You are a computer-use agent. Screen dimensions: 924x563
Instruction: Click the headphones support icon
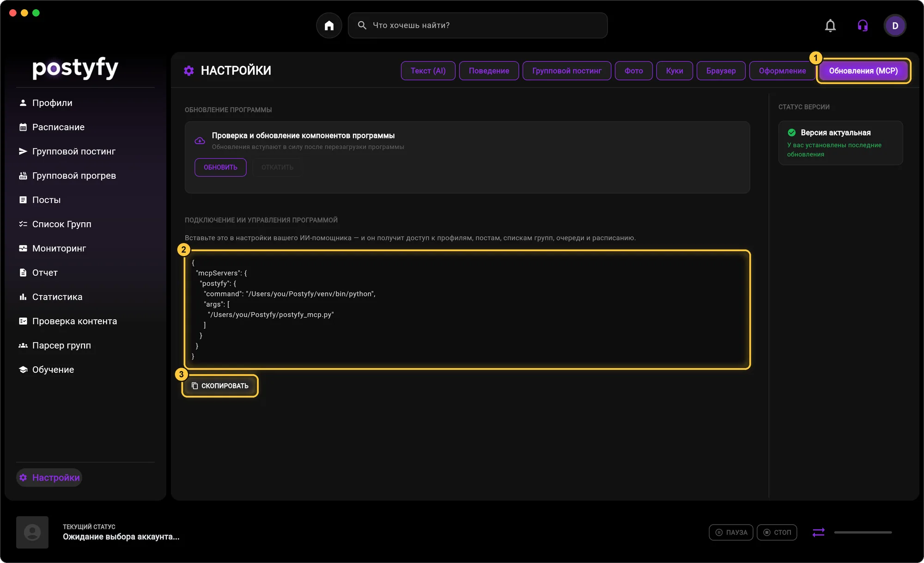coord(863,25)
